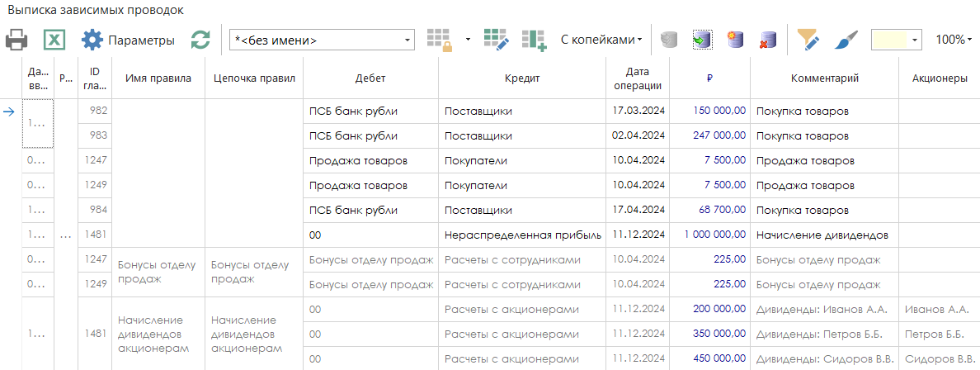Open the С копейками dropdown
980x370 pixels.
click(x=601, y=40)
